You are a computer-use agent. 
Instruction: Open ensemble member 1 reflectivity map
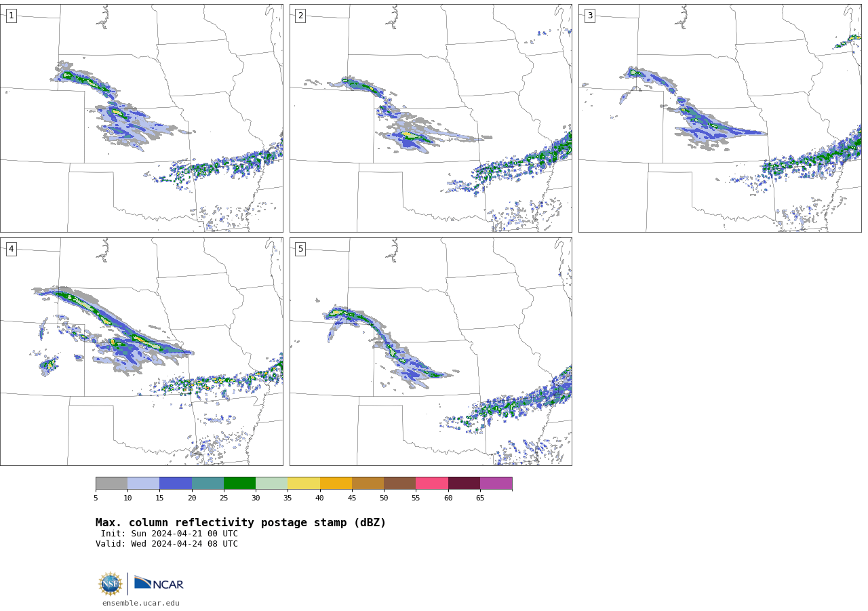pyautogui.click(x=141, y=118)
